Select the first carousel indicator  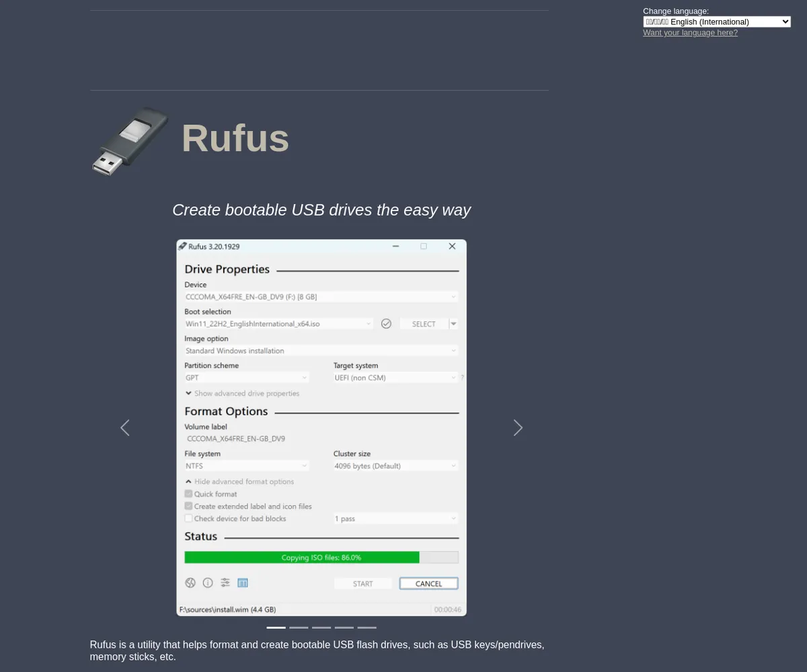276,628
